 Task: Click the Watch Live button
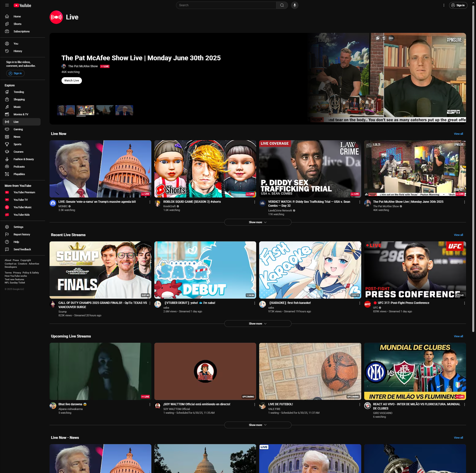click(x=71, y=80)
